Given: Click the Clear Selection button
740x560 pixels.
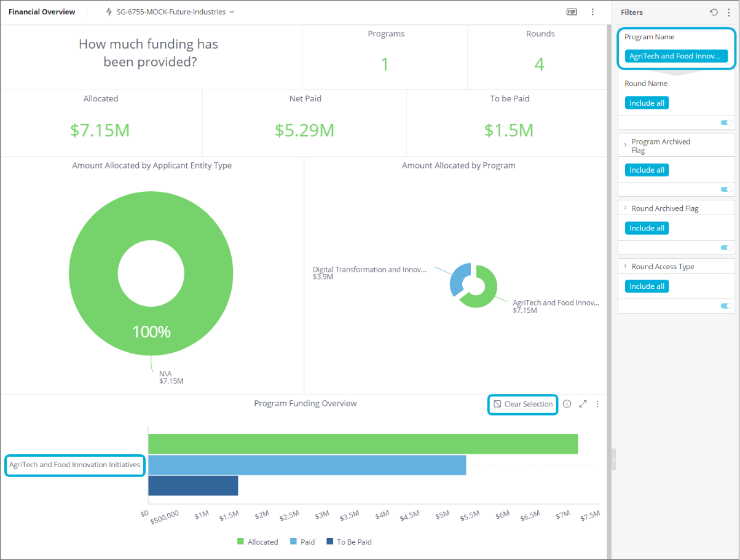Looking at the screenshot, I should pyautogui.click(x=522, y=404).
